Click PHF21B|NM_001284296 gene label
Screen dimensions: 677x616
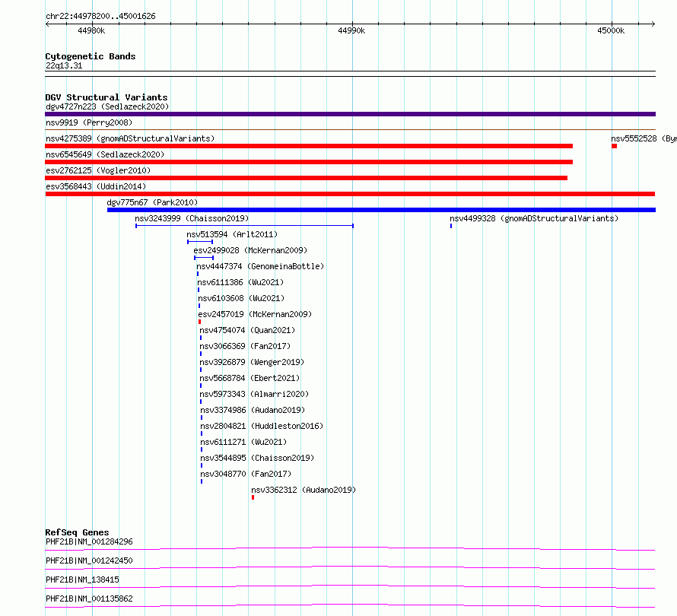[x=89, y=541]
